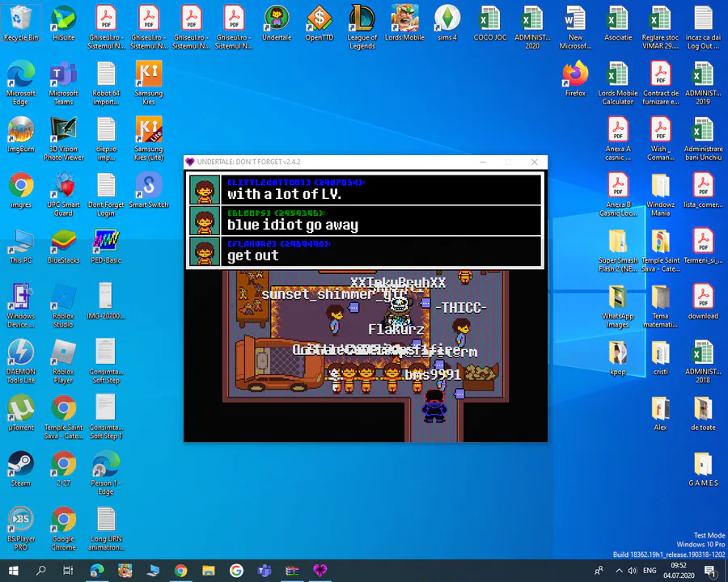Image resolution: width=728 pixels, height=582 pixels.
Task: Open the taskbar clock showing 09:52
Action: click(x=679, y=571)
